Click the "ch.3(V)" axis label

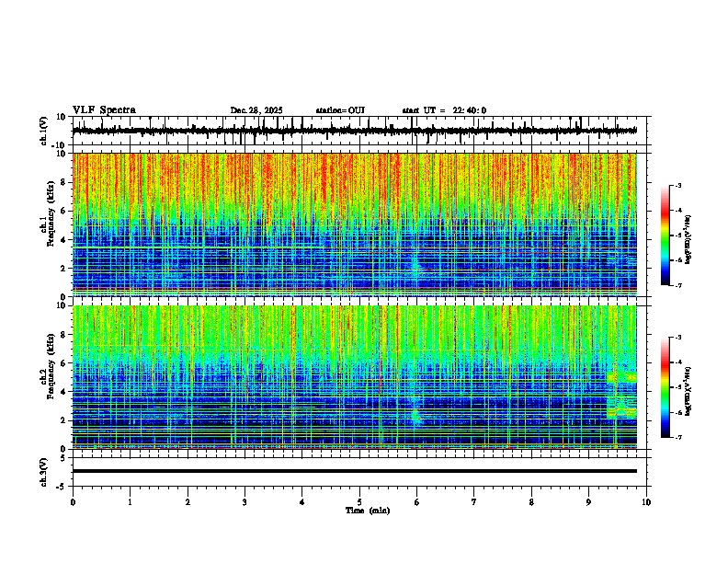point(44,473)
